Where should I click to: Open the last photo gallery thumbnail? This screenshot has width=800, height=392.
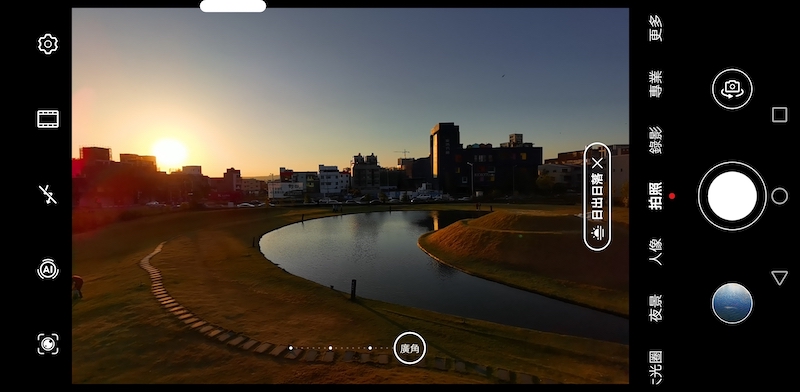(x=732, y=303)
